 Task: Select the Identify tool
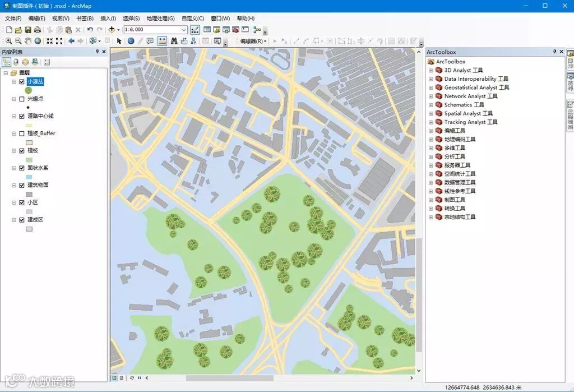point(131,41)
